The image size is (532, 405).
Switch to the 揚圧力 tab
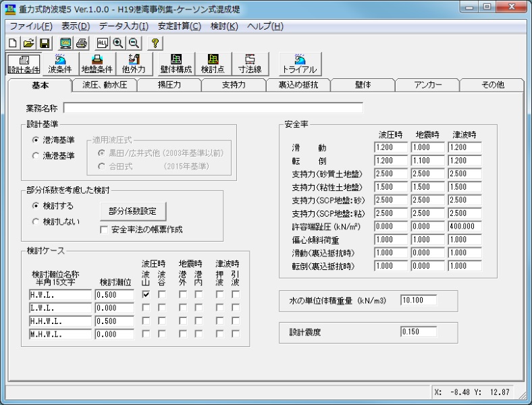coord(169,86)
